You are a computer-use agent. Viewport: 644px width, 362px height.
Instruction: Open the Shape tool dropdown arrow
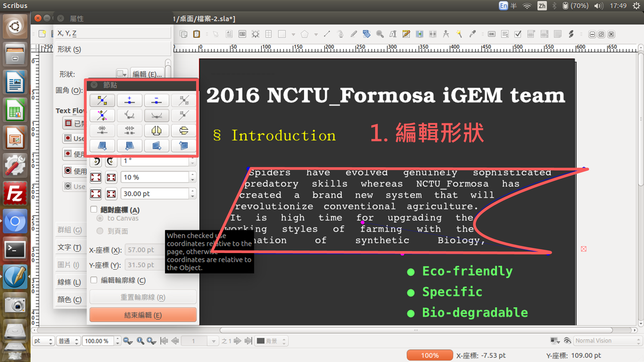(x=293, y=34)
